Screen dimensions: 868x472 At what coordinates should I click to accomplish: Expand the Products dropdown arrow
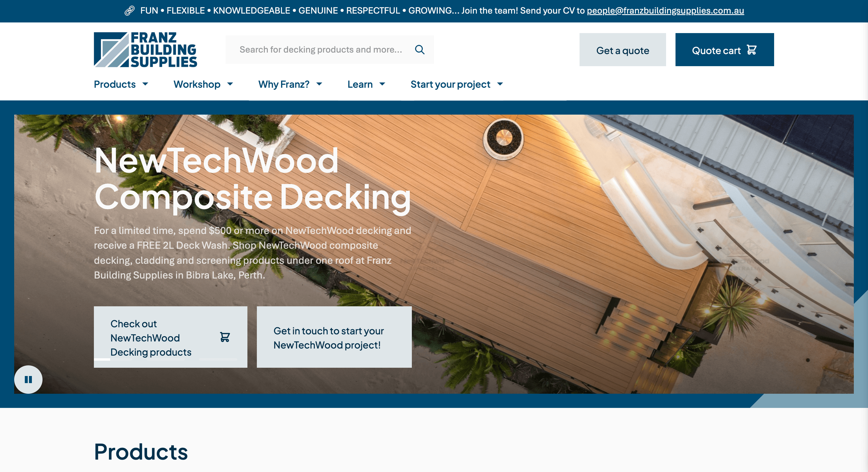click(145, 84)
